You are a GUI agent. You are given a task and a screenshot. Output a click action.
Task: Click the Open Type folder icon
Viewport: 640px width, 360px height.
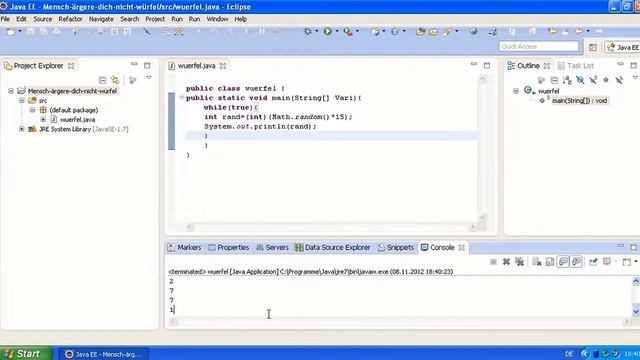420,31
